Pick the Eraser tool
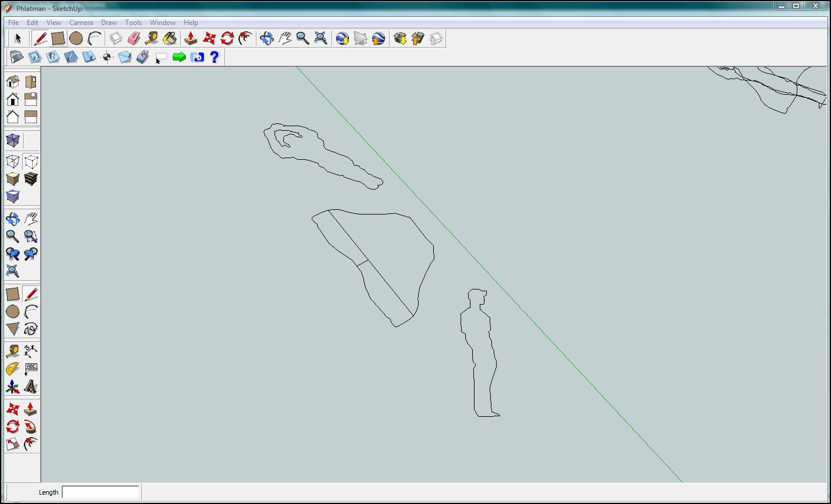 pyautogui.click(x=134, y=38)
